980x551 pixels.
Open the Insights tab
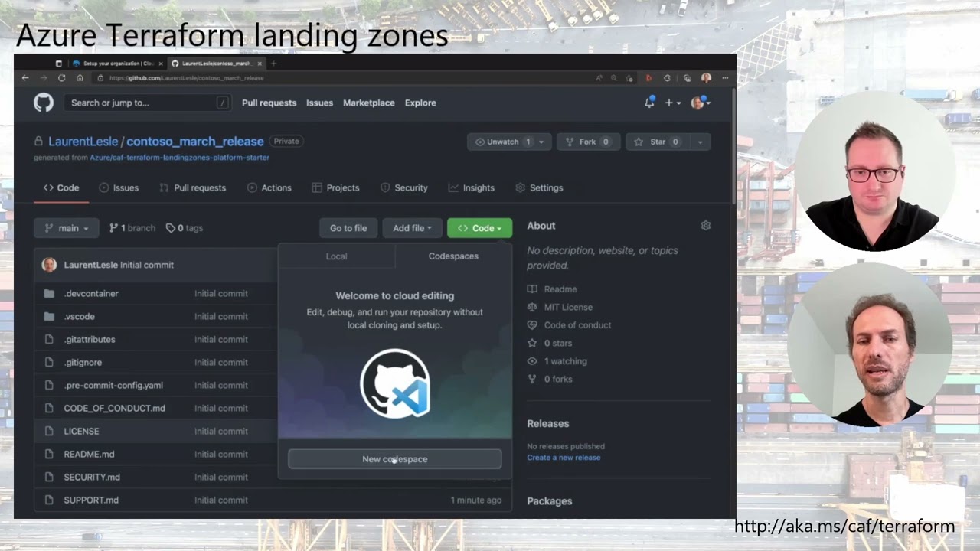coord(472,187)
